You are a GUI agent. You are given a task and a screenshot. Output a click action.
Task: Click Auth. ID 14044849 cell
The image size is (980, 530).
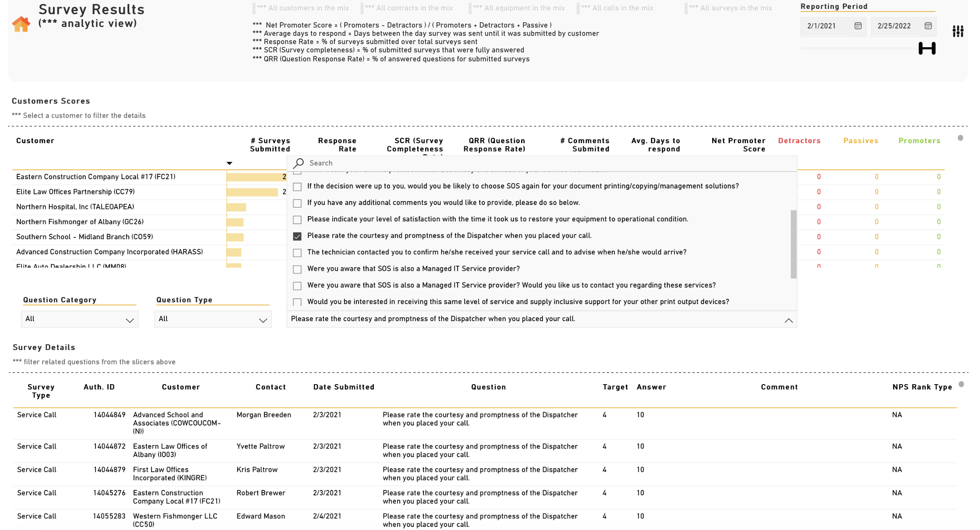pos(109,415)
